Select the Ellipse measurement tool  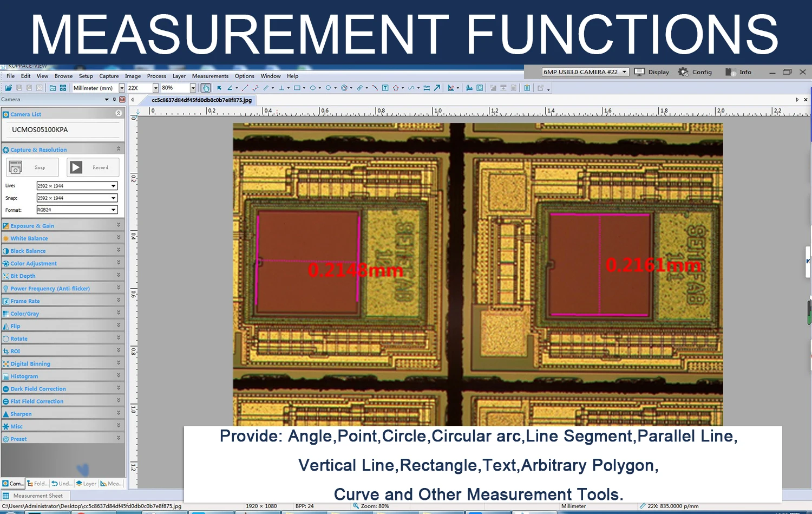tap(313, 88)
